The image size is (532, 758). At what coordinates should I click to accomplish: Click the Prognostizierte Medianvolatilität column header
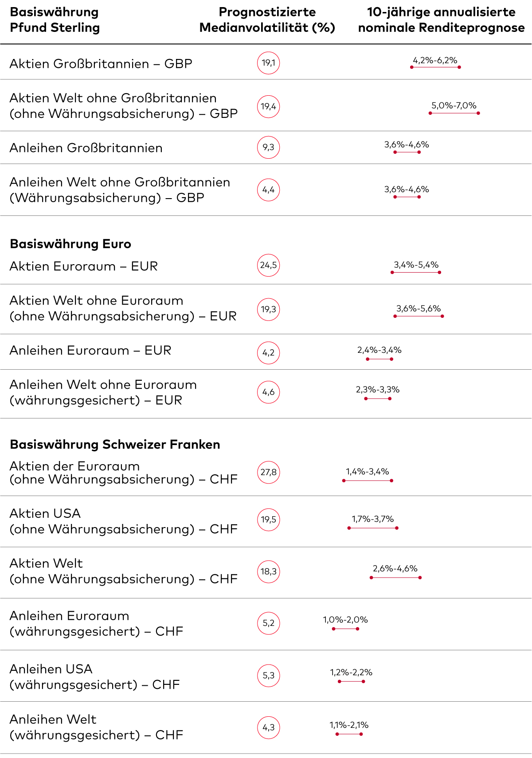267,20
